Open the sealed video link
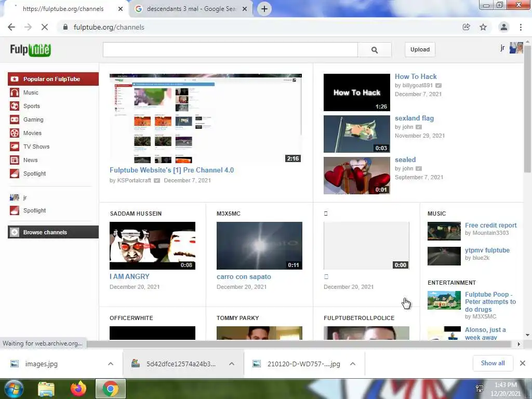The image size is (532, 399). [x=405, y=160]
